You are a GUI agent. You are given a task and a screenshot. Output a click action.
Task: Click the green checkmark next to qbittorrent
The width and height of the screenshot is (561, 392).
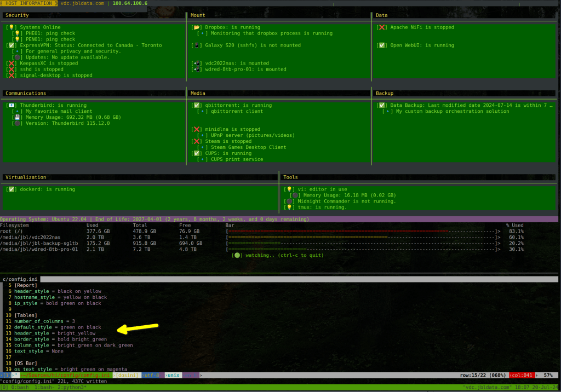196,105
